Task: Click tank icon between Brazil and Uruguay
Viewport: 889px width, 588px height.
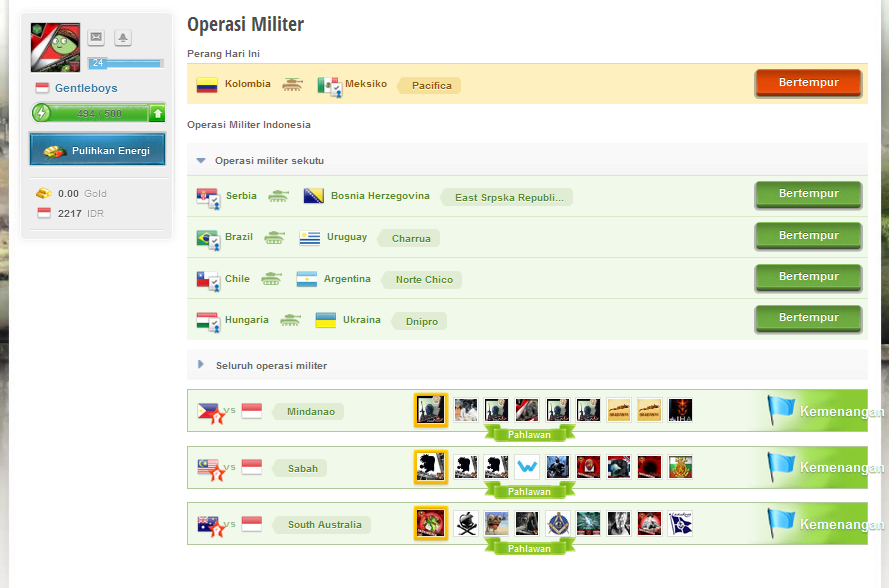Action: [274, 237]
